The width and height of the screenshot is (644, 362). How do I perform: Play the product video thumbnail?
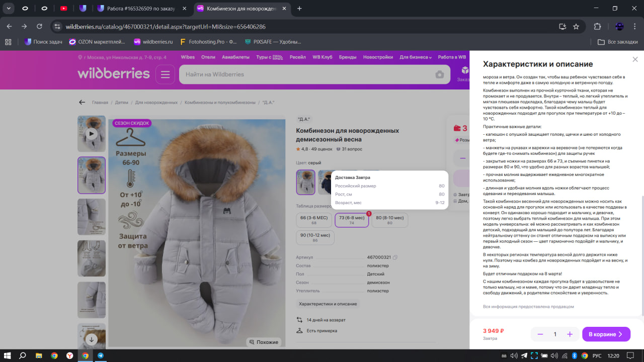91,134
